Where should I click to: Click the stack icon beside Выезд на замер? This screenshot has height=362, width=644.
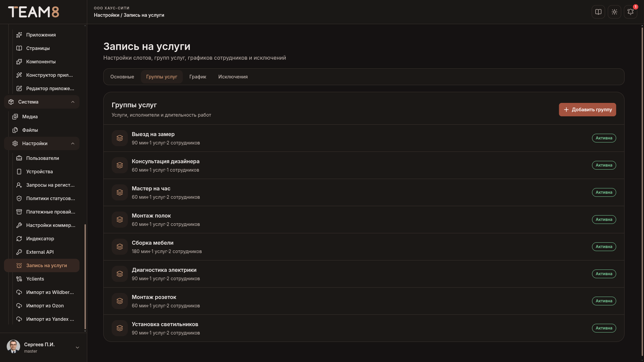pyautogui.click(x=120, y=138)
